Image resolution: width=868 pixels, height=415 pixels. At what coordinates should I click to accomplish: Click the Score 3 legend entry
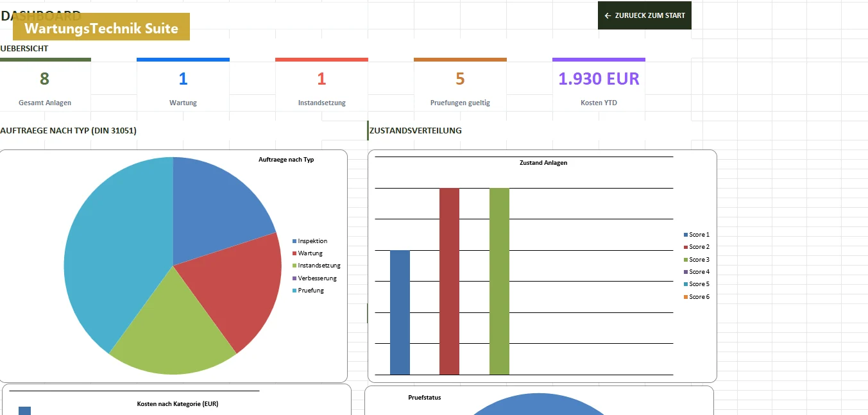click(697, 260)
